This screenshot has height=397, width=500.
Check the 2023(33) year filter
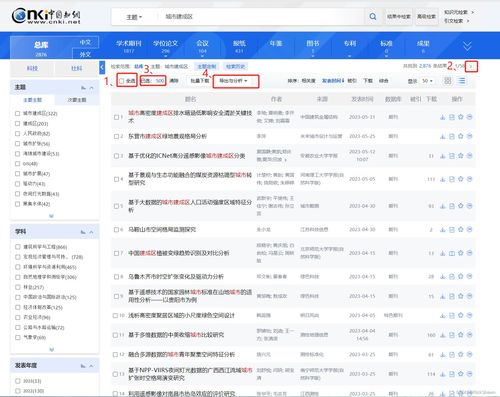[x=18, y=381]
